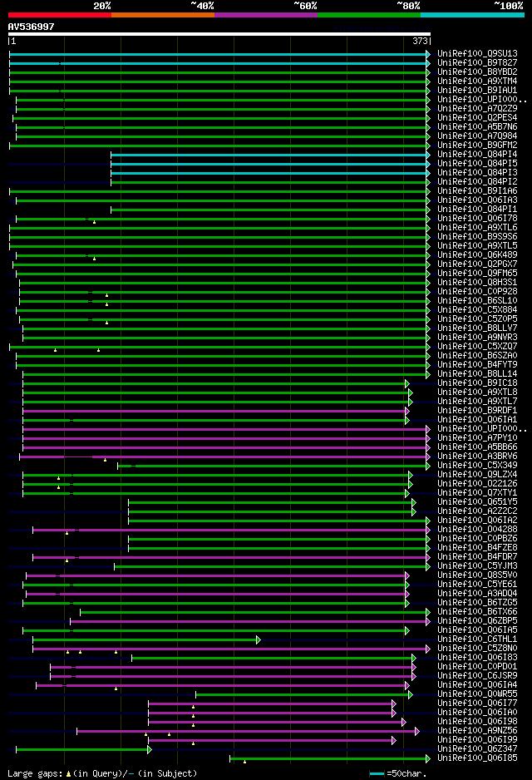532x780 pixels.
Task: Click the UniRef100_C5Z8N0 label
Action: point(477,648)
